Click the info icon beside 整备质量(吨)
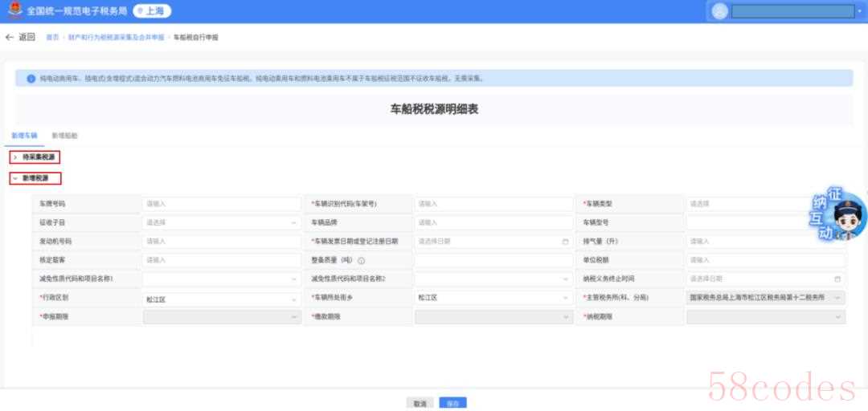 (x=362, y=260)
